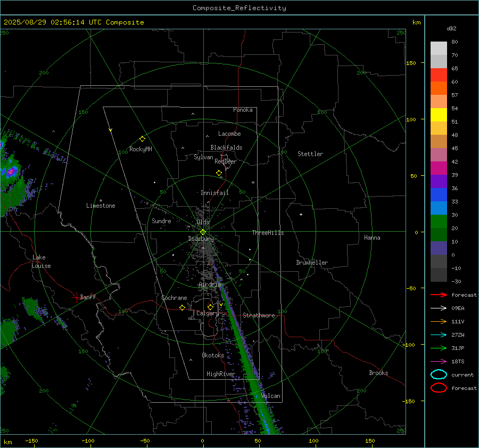Click the Sylvan label

(203, 157)
